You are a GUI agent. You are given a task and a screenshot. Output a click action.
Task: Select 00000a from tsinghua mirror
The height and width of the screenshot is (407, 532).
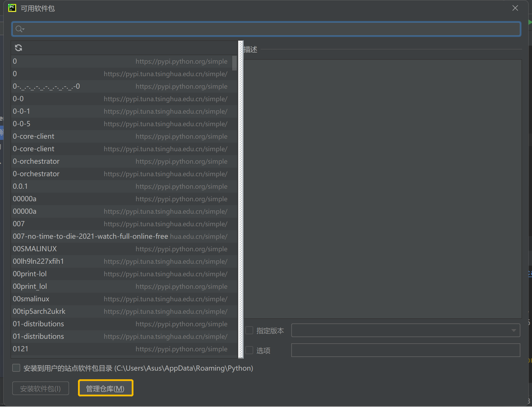[124, 211]
